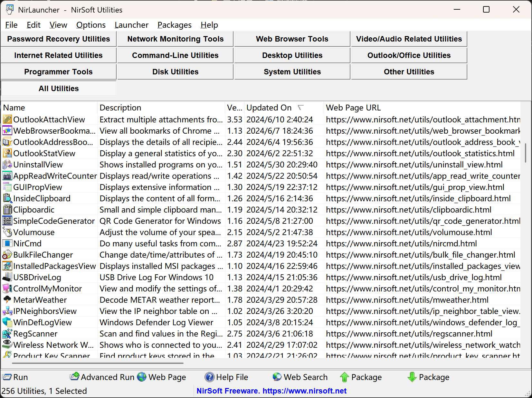Screen dimensions: 532x398
Task: Click the OutlookAttachView row icon
Action: click(x=7, y=119)
